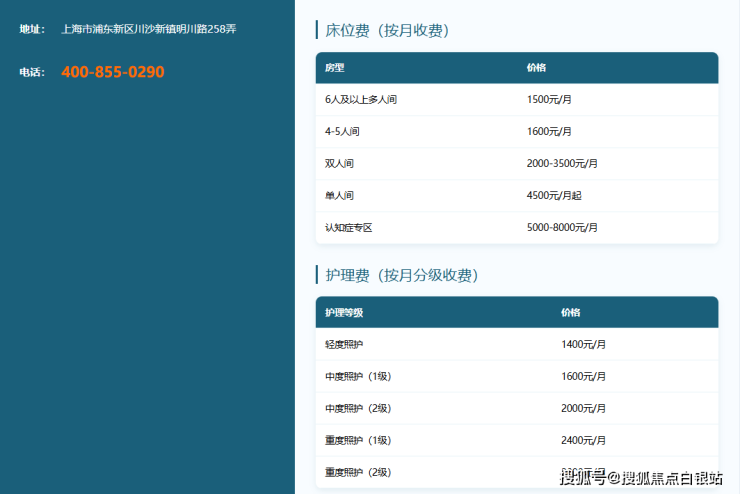The width and height of the screenshot is (740, 494).
Task: Select the 认知症专区 row label
Action: pos(349,228)
